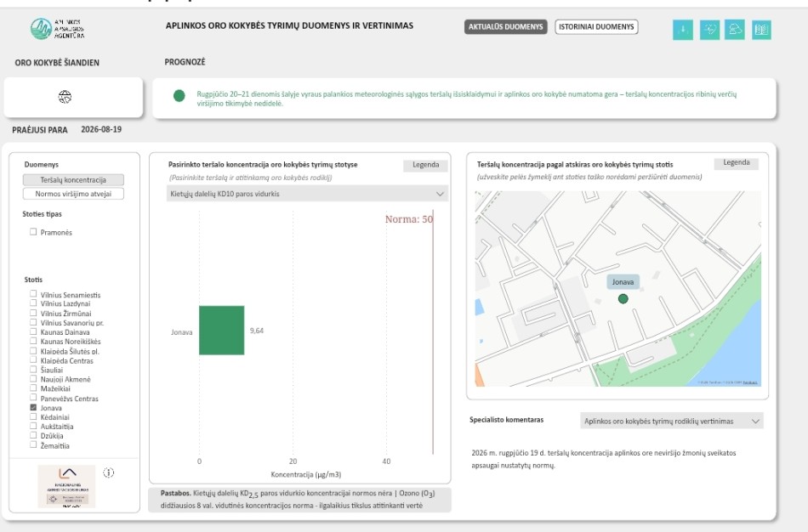
Task: Click the Koncentracija (µg/m3) axis title
Action: point(306,474)
